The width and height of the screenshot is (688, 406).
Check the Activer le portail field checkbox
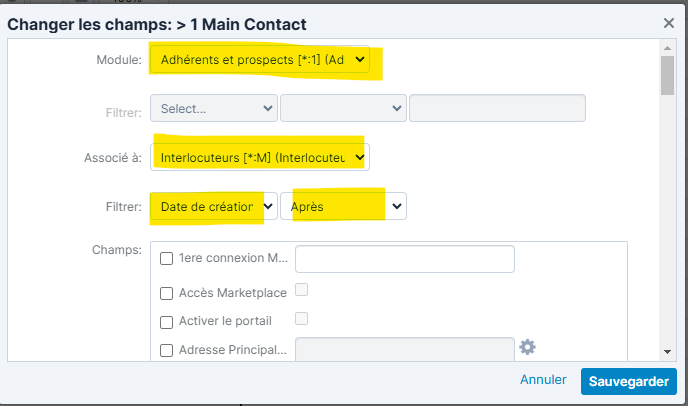click(167, 322)
